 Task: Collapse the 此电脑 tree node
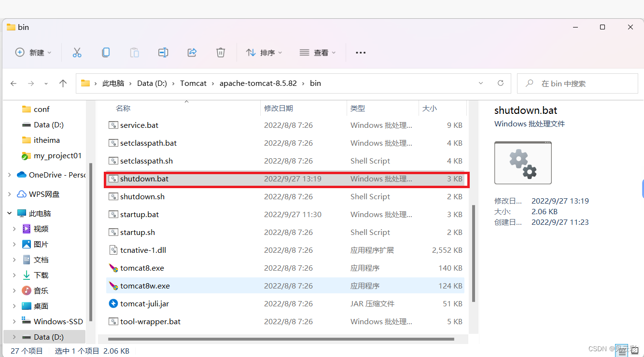[9, 213]
